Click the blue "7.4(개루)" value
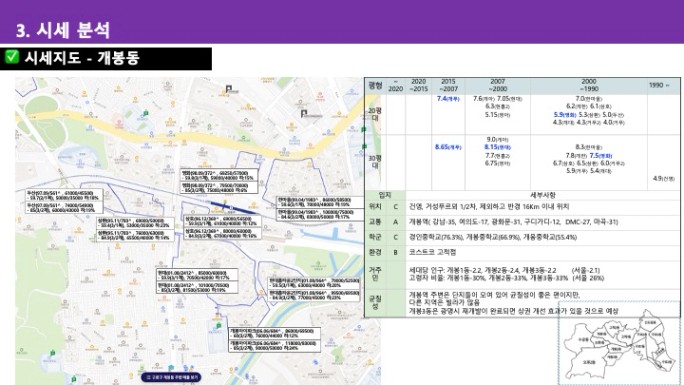The height and width of the screenshot is (385, 684). [x=448, y=99]
